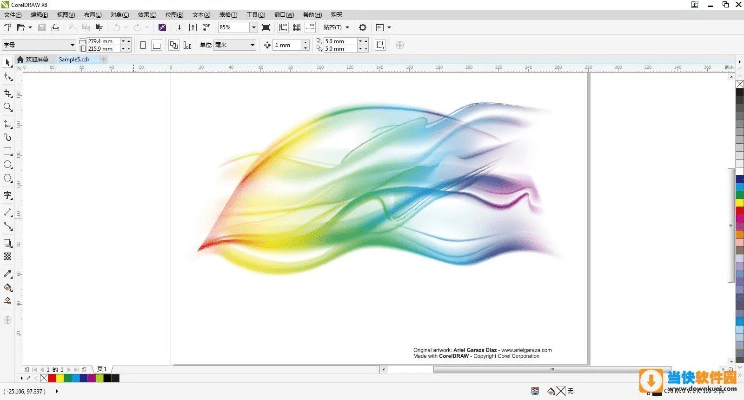744x400 pixels.
Task: Select the Pick tool in the toolbox
Action: click(8, 63)
